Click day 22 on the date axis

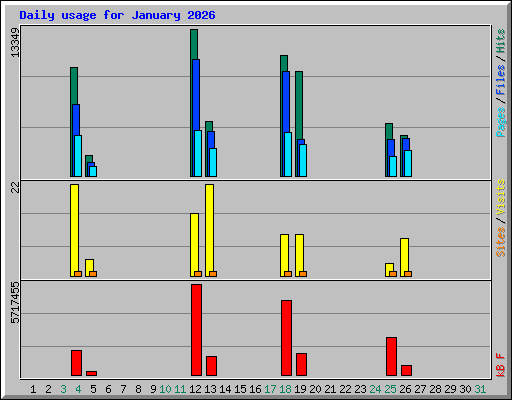tap(345, 389)
